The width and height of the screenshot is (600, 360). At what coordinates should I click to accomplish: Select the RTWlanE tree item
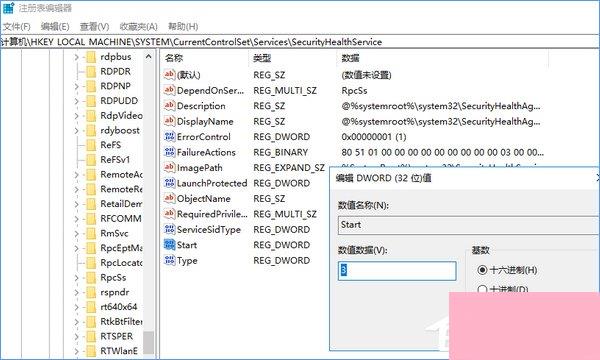[119, 351]
